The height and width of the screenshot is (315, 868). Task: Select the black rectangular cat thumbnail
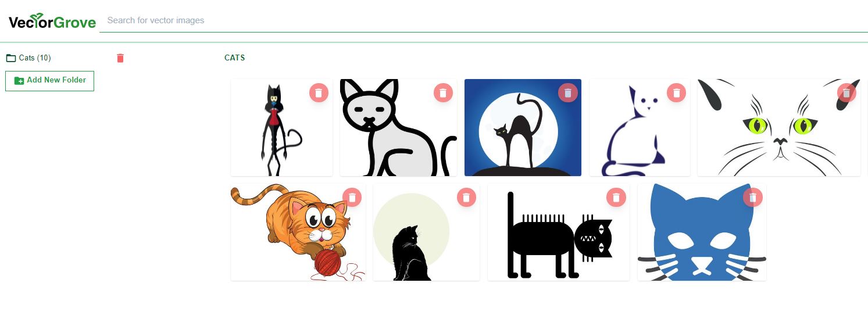tap(559, 232)
